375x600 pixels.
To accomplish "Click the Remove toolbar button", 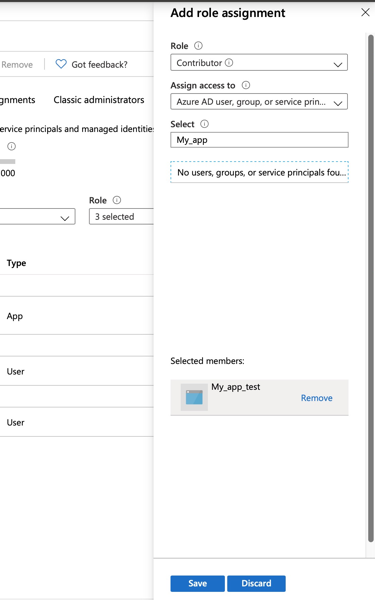I will click(17, 65).
